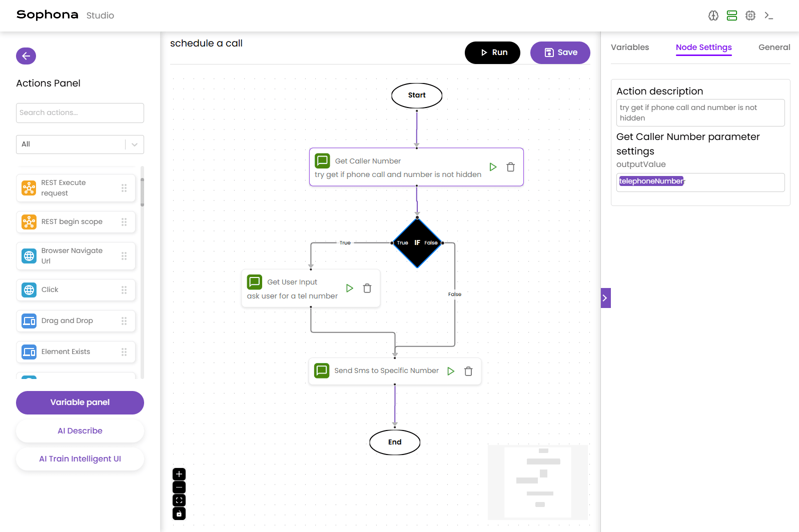
Task: Run the Send Sms to Specific Number node
Action: pyautogui.click(x=451, y=371)
